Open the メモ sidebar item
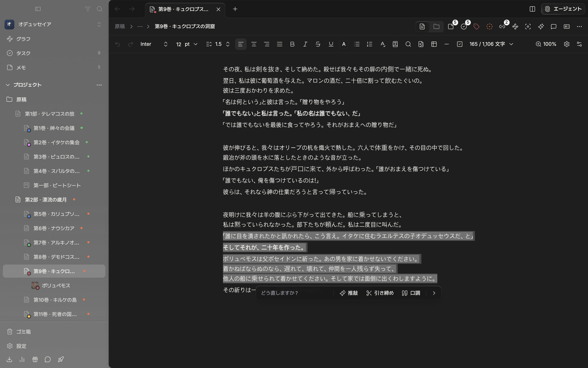Viewport: 588px width, 368px height. [x=54, y=67]
